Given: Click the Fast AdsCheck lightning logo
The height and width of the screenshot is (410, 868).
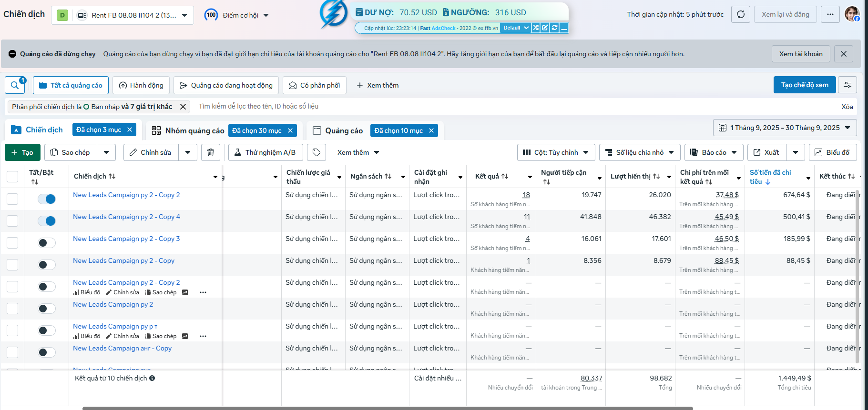Looking at the screenshot, I should [x=334, y=13].
